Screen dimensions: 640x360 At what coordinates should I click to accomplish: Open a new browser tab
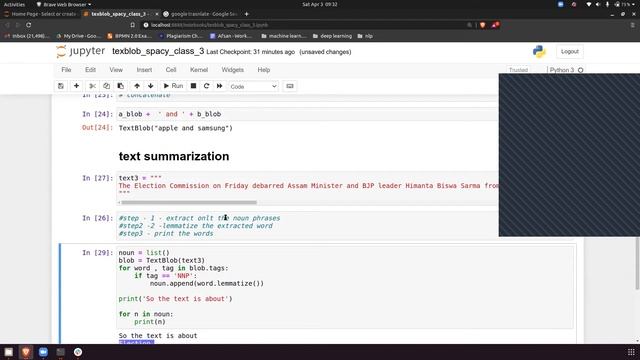pyautogui.click(x=247, y=14)
